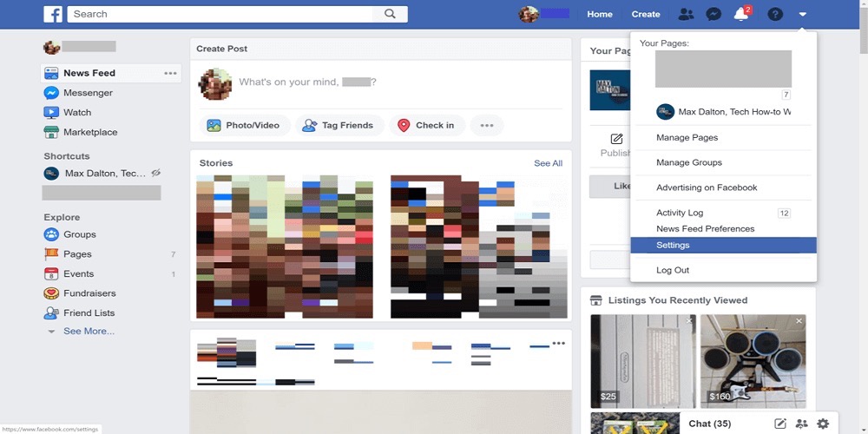Click new message compose icon in chat

click(x=780, y=424)
